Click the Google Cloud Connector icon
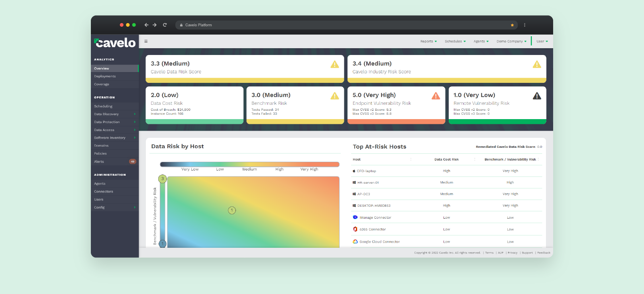 355,241
